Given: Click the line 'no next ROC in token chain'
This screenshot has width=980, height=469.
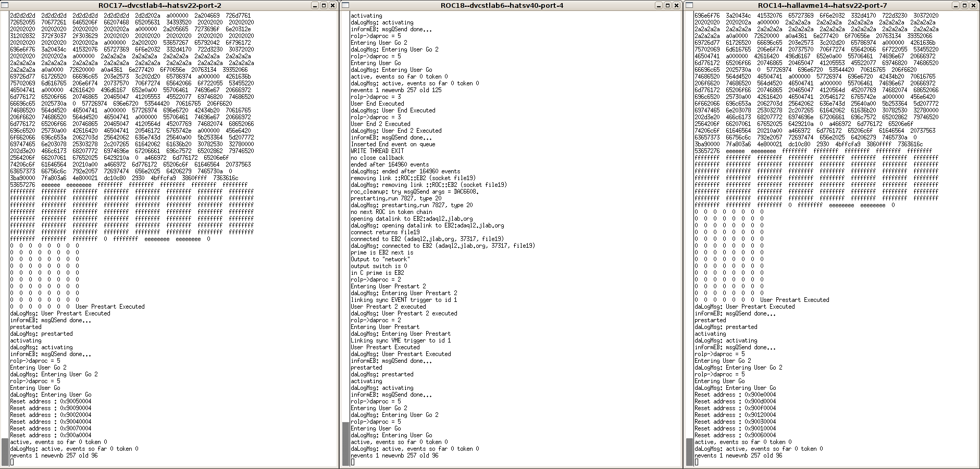Looking at the screenshot, I should point(391,212).
